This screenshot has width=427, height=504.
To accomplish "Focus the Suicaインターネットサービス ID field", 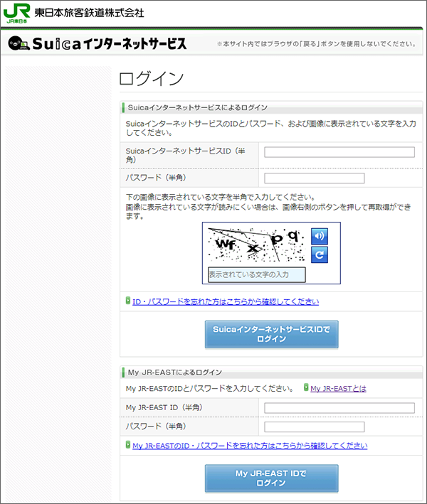I will coord(339,152).
